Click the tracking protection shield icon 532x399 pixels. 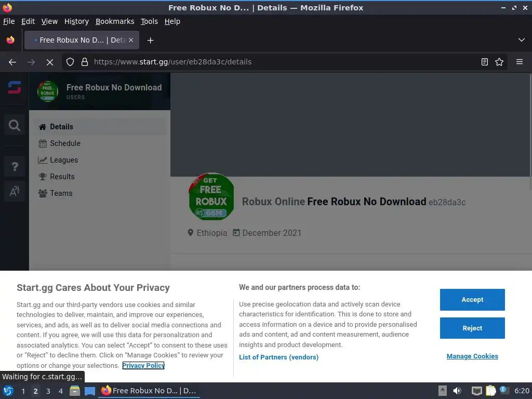[70, 62]
